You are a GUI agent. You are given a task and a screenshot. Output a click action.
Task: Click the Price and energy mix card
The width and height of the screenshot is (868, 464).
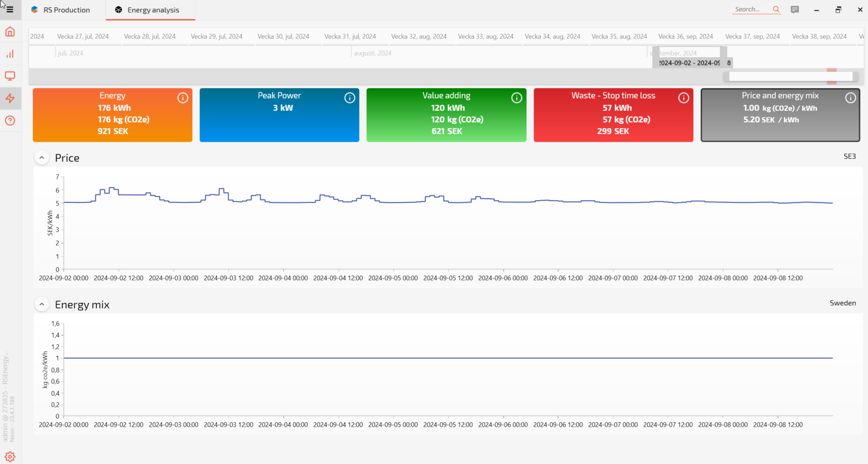pos(780,115)
